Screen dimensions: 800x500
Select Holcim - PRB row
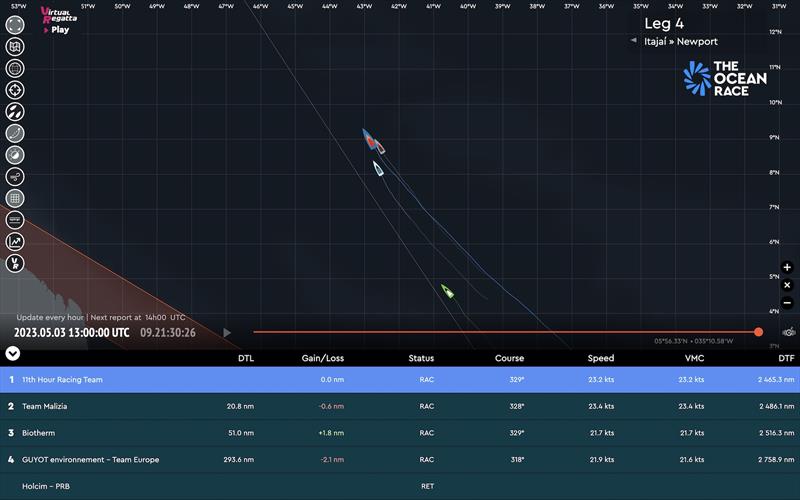point(400,486)
